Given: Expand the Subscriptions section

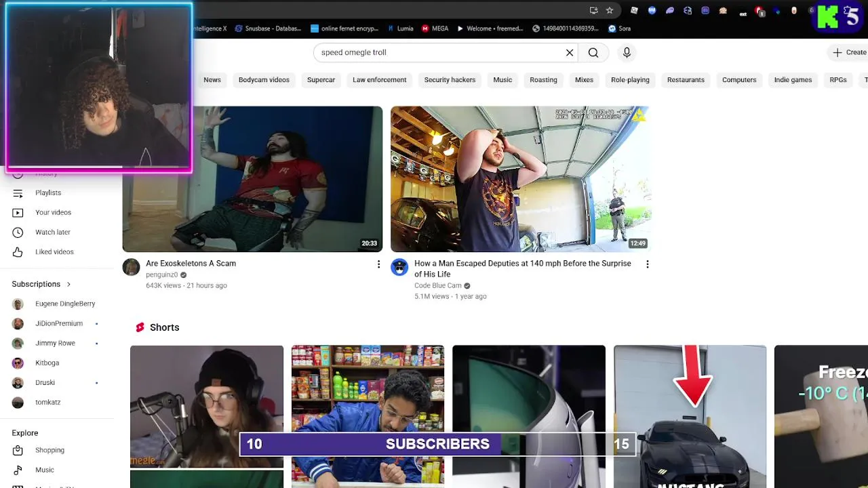Looking at the screenshot, I should [x=41, y=284].
